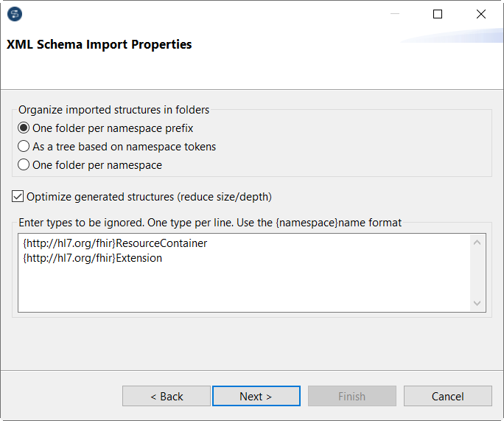The height and width of the screenshot is (421, 504).
Task: Cancel the XML schema import wizard
Action: tap(447, 396)
